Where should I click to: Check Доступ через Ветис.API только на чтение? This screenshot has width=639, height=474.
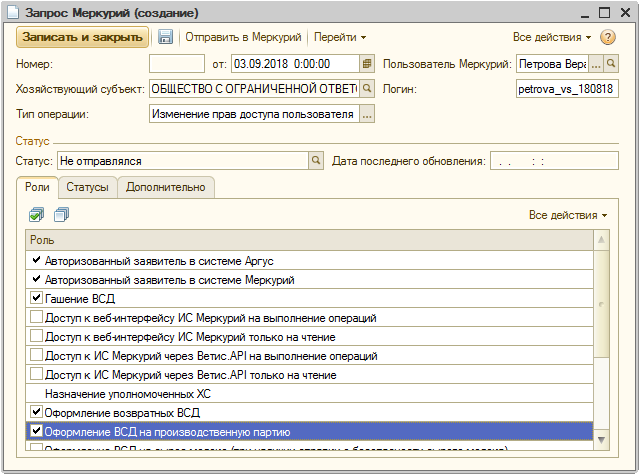[36, 374]
